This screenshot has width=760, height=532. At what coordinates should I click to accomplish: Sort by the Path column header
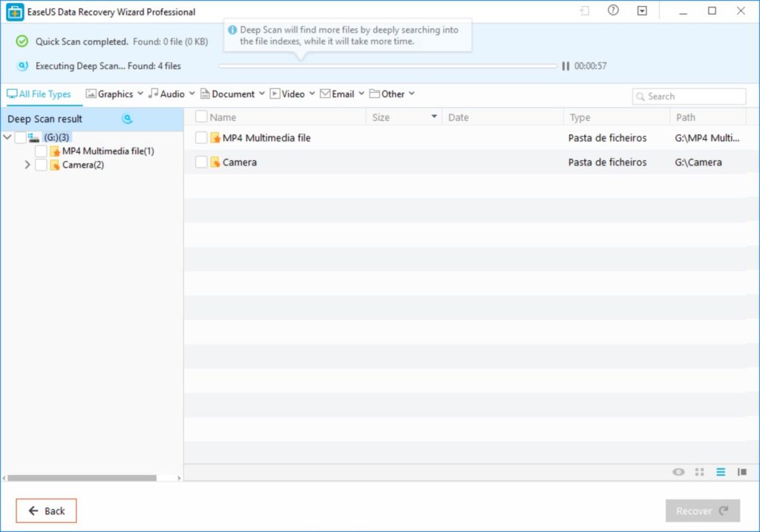686,117
